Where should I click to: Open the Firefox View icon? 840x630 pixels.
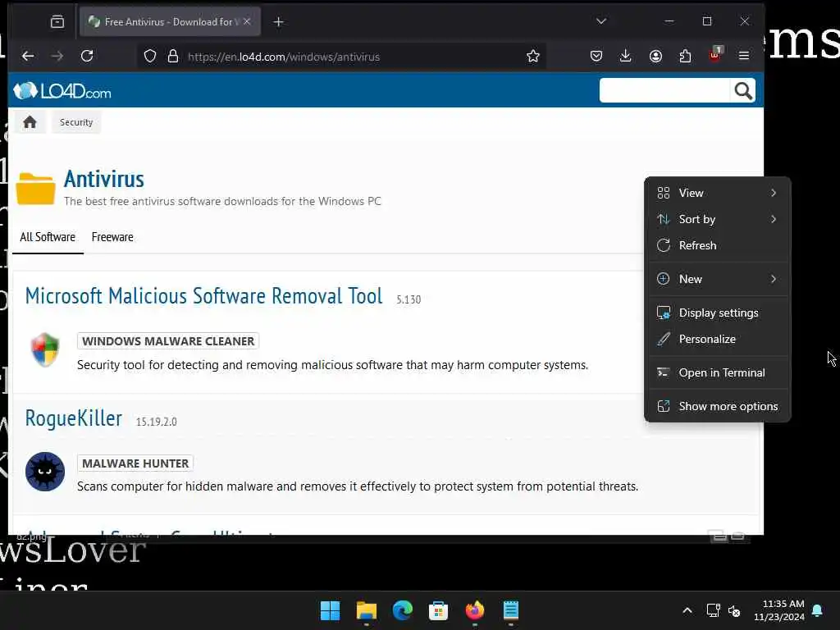click(x=57, y=21)
